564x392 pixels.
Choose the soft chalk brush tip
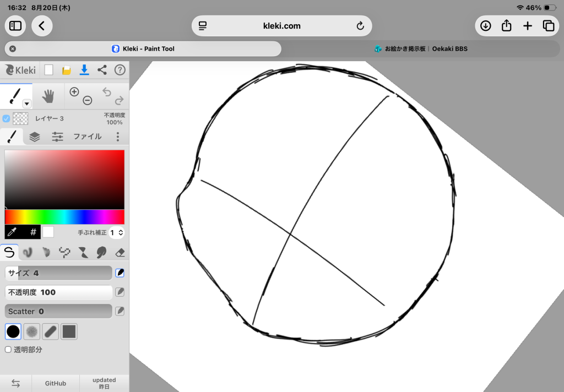[31, 331]
